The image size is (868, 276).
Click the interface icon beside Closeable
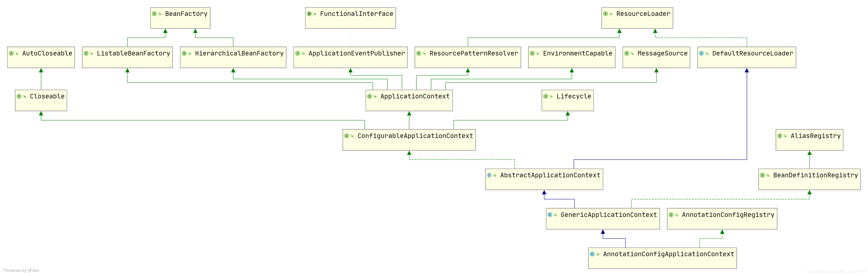(x=19, y=97)
